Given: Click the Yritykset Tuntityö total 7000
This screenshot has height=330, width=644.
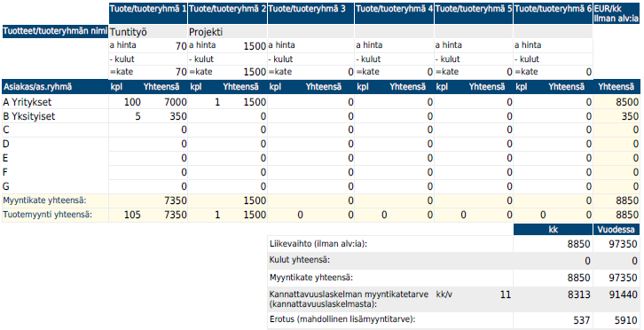Looking at the screenshot, I should 176,102.
